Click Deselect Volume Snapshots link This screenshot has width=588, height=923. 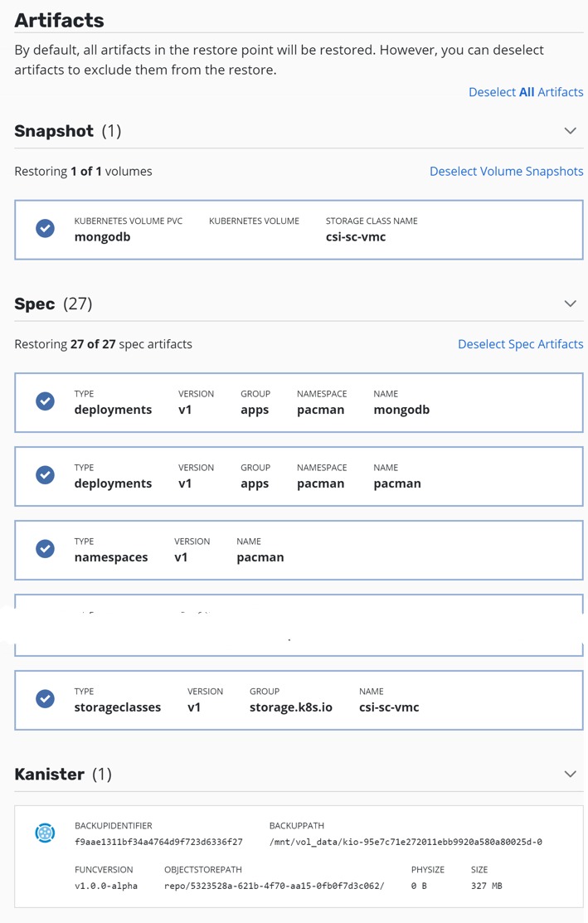tap(506, 172)
